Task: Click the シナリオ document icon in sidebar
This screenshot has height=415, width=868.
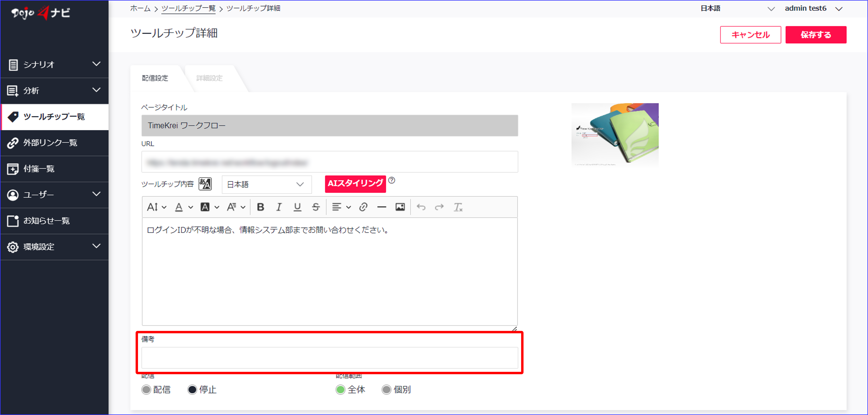Action: [13, 65]
